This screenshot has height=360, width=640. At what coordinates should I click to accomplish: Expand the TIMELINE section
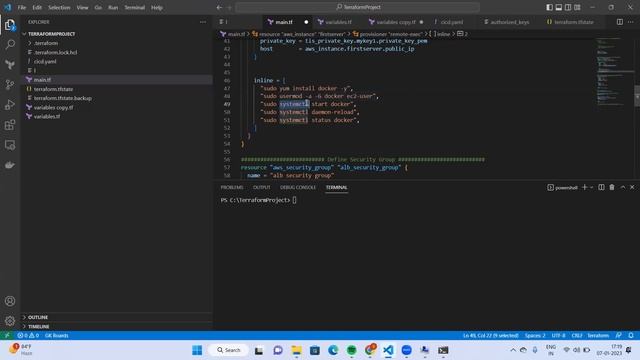tap(39, 327)
